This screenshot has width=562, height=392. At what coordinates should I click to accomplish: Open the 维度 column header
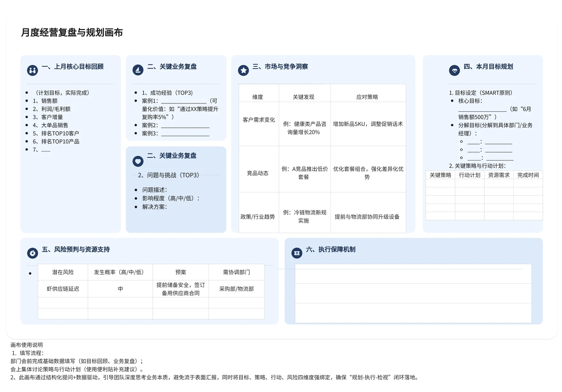258,97
